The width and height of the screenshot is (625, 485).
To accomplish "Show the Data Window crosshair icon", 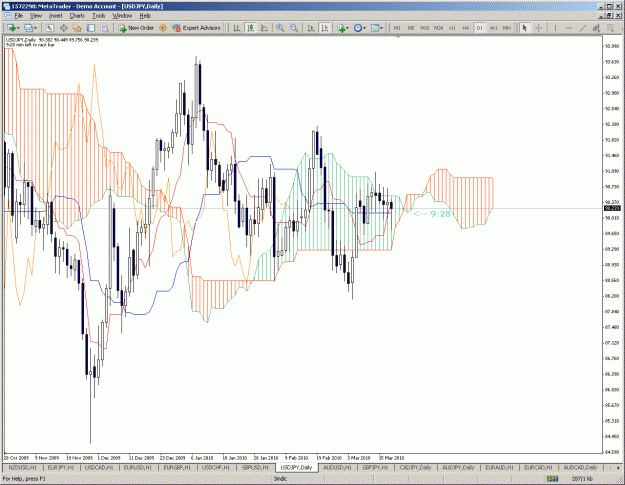I will point(63,28).
